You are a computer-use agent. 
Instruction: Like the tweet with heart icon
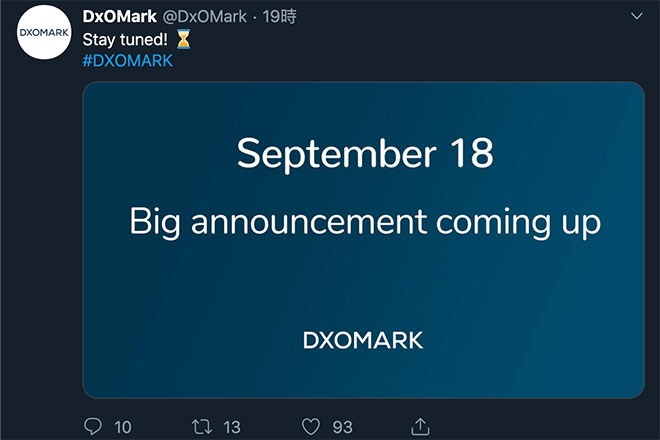point(311,427)
